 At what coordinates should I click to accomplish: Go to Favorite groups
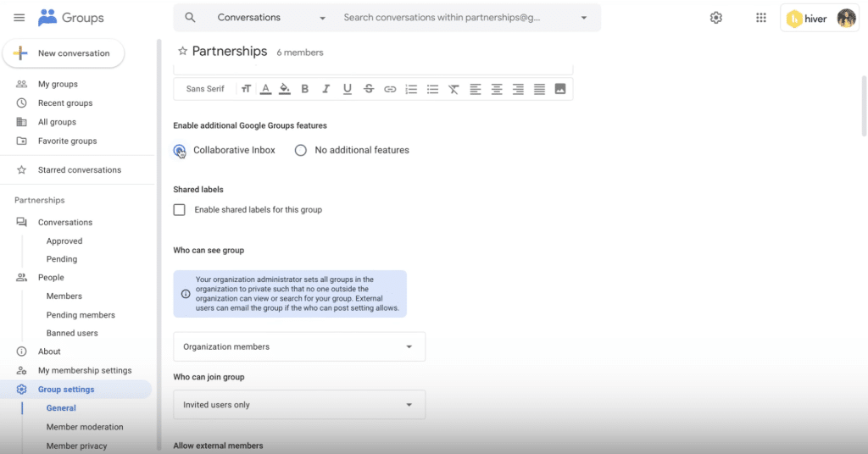point(67,141)
